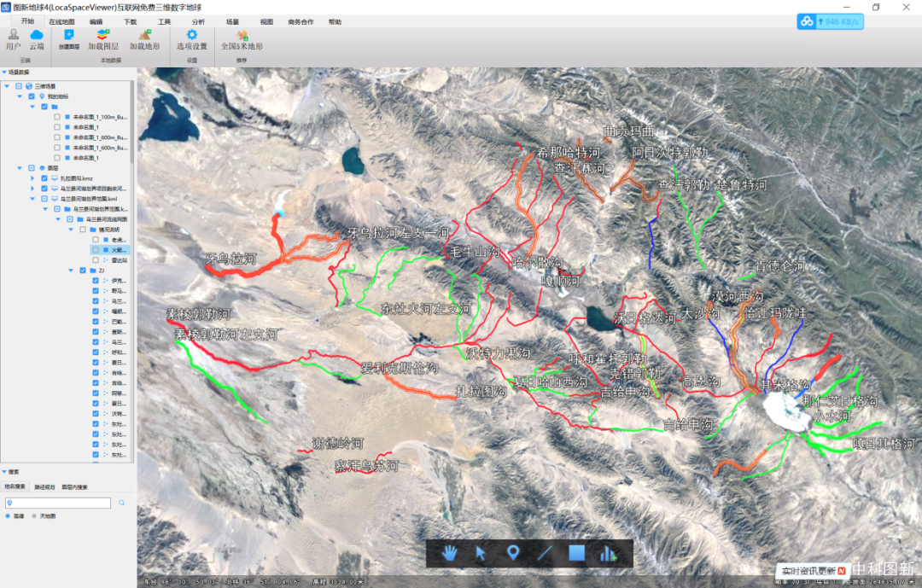Check the 未命名面_1_100m_Bu... layer checkbox
The image size is (922, 588).
point(57,117)
